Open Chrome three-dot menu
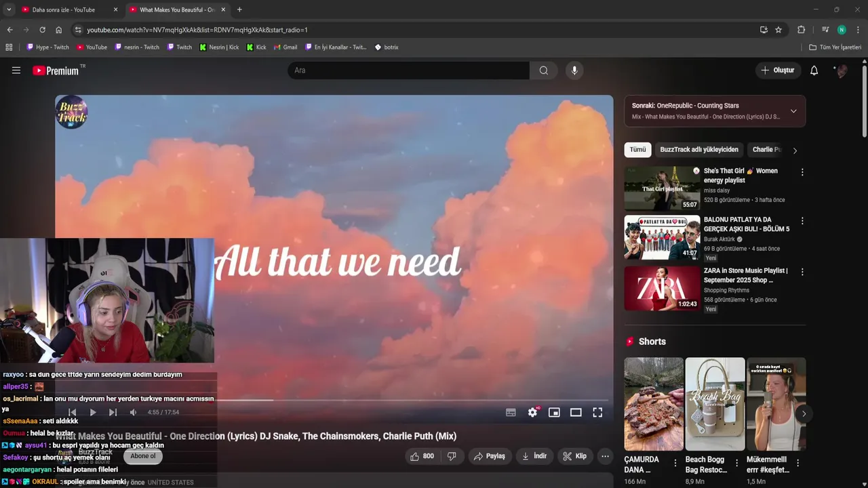868x488 pixels. coord(858,30)
